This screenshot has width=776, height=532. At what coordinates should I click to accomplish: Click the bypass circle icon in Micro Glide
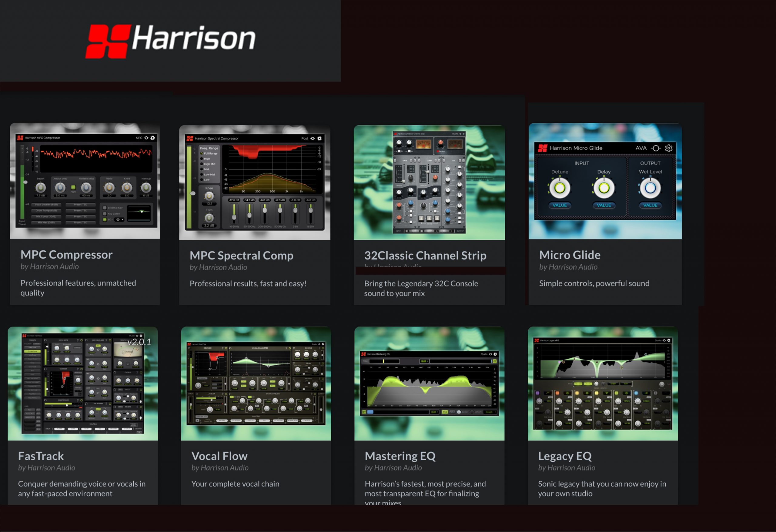coord(656,148)
